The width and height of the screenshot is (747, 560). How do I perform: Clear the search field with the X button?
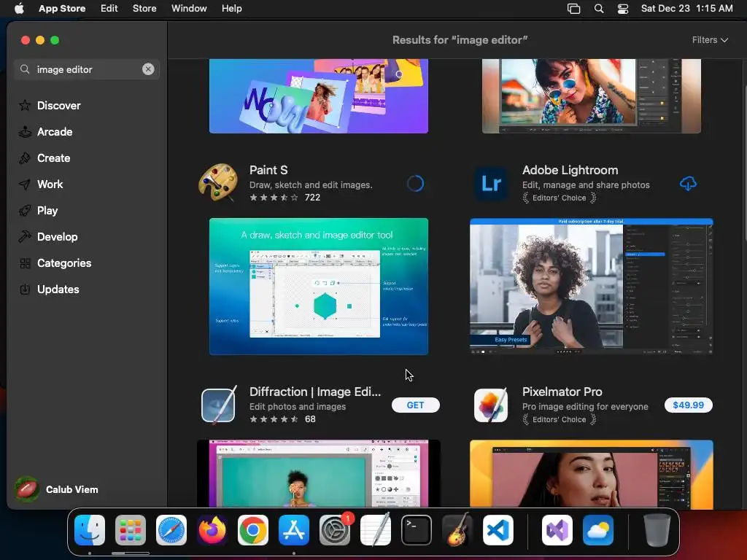tap(148, 69)
